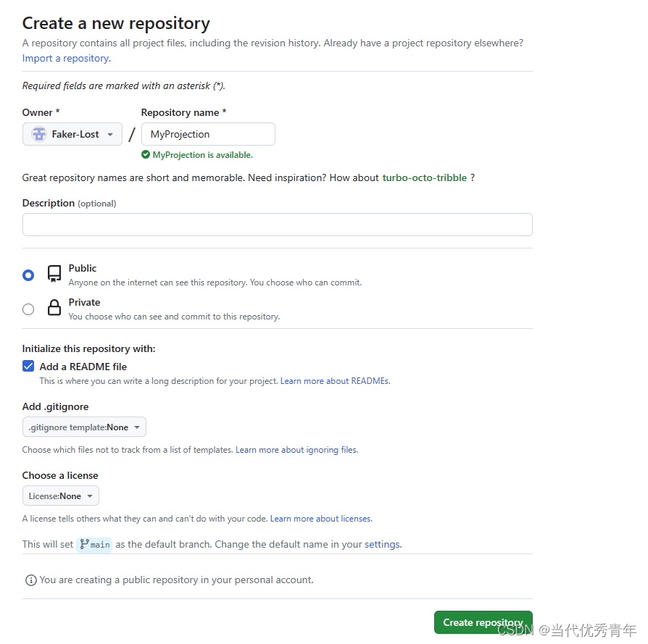Click the info circle icon near public notice

(x=31, y=580)
